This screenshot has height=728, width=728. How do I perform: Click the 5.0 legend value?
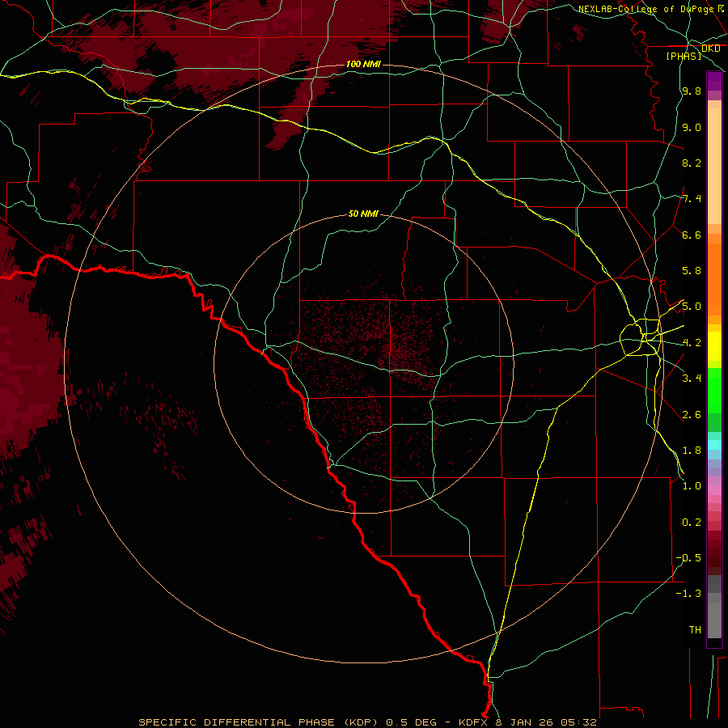click(692, 307)
